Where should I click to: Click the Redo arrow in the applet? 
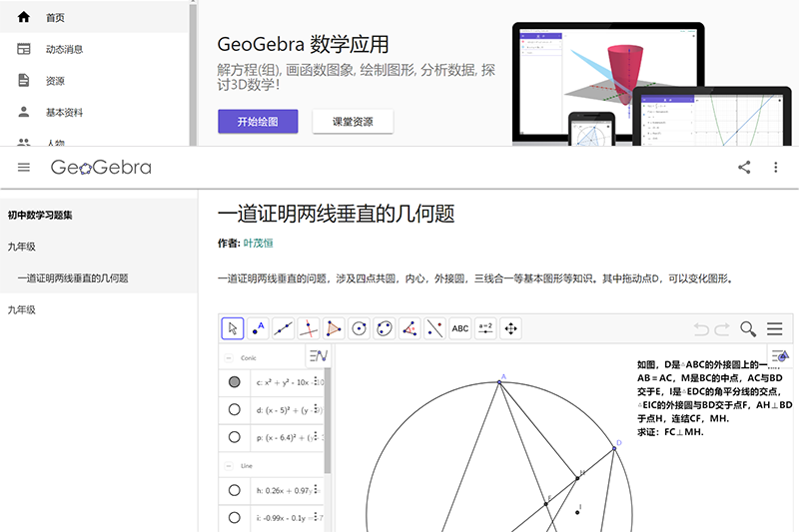coord(721,329)
